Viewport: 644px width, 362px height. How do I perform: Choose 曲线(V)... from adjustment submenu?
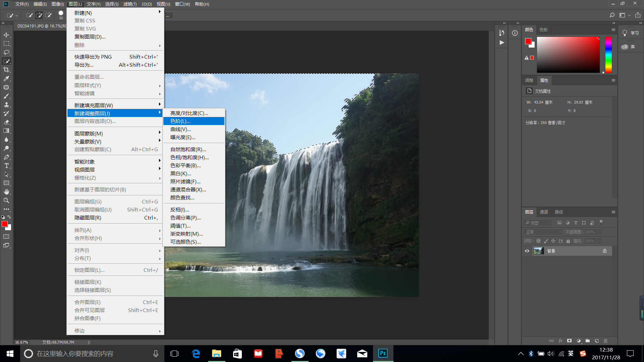point(180,129)
